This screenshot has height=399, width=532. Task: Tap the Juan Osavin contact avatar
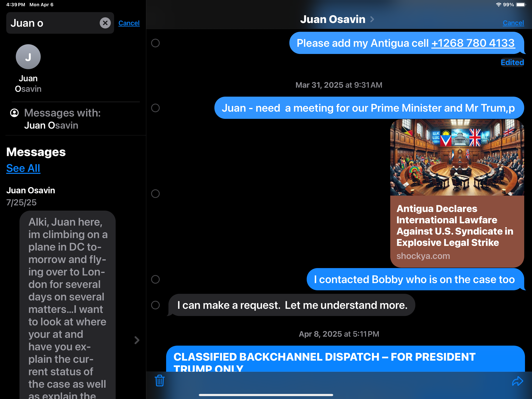click(x=28, y=57)
